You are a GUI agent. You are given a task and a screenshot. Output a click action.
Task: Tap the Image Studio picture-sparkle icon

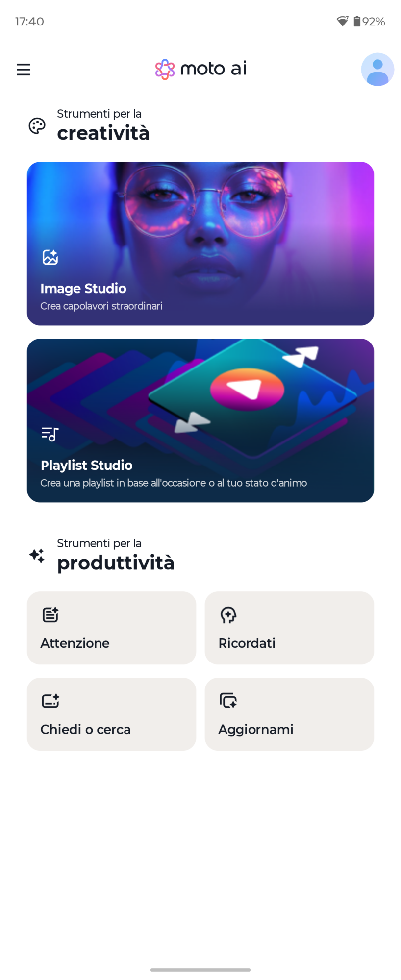[50, 257]
